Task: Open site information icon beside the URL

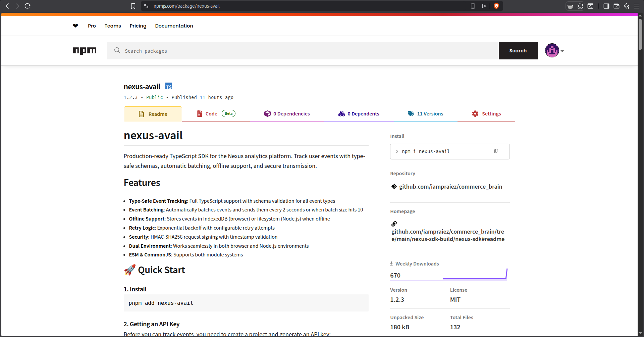Action: coord(146,6)
